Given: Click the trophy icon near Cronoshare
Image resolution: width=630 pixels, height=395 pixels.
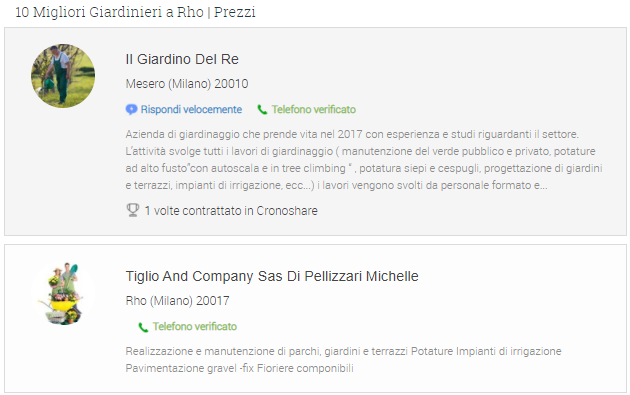Looking at the screenshot, I should (x=133, y=210).
